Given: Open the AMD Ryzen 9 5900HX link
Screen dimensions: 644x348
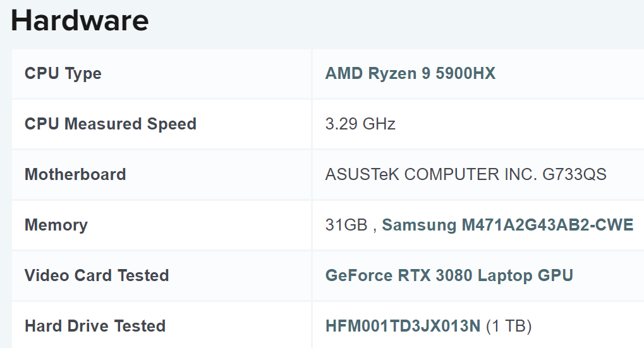Looking at the screenshot, I should point(410,74).
